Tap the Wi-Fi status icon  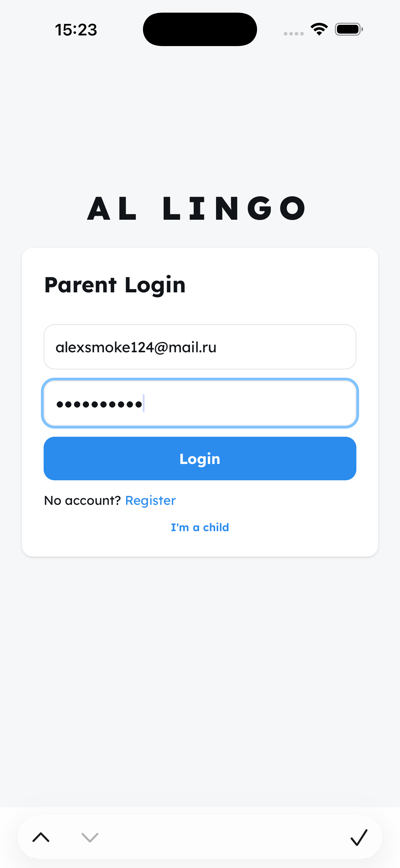[x=319, y=29]
